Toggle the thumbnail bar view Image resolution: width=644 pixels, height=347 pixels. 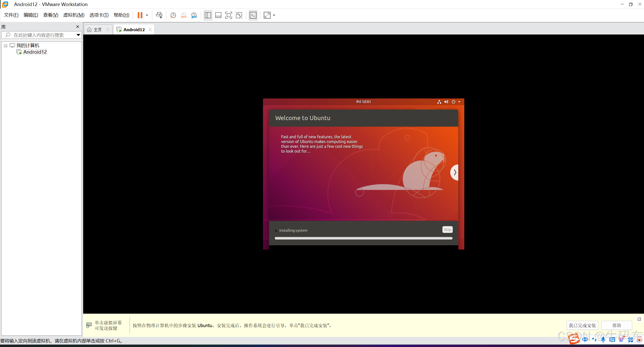click(x=218, y=15)
